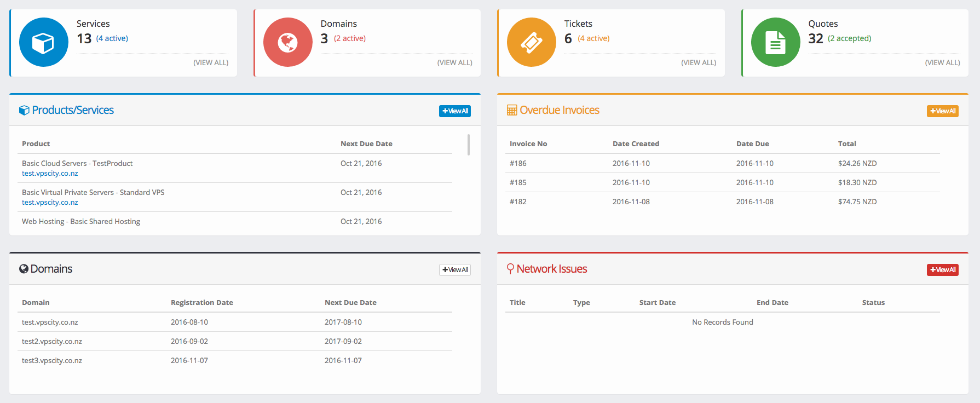This screenshot has height=403, width=980.
Task: Click the globe icon beside Domains panel heading
Action: click(24, 269)
